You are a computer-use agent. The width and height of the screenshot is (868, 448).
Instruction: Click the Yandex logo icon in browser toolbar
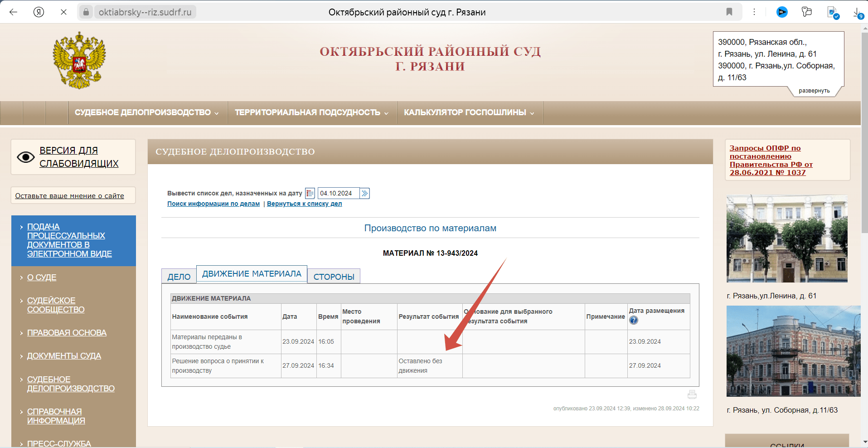tap(39, 12)
